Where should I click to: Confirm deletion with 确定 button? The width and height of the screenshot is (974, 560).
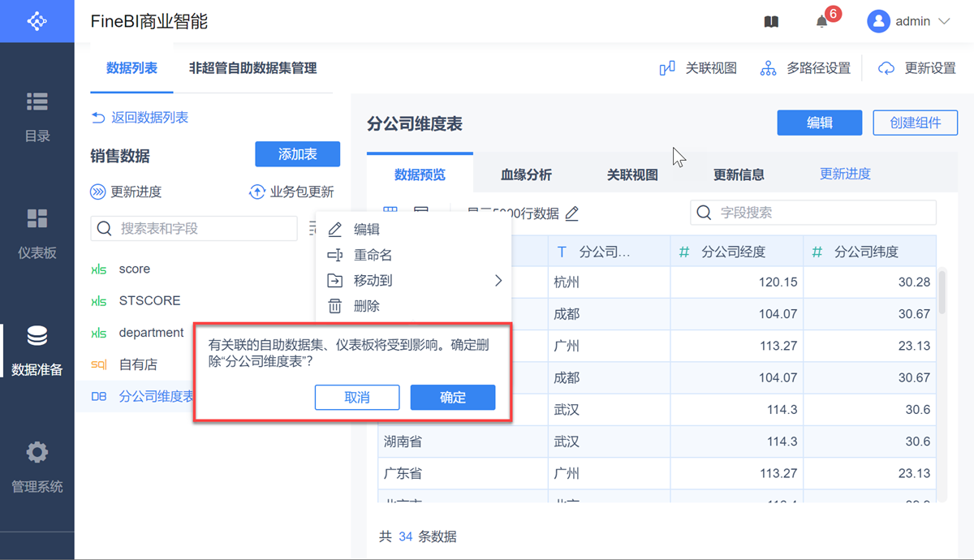click(453, 397)
